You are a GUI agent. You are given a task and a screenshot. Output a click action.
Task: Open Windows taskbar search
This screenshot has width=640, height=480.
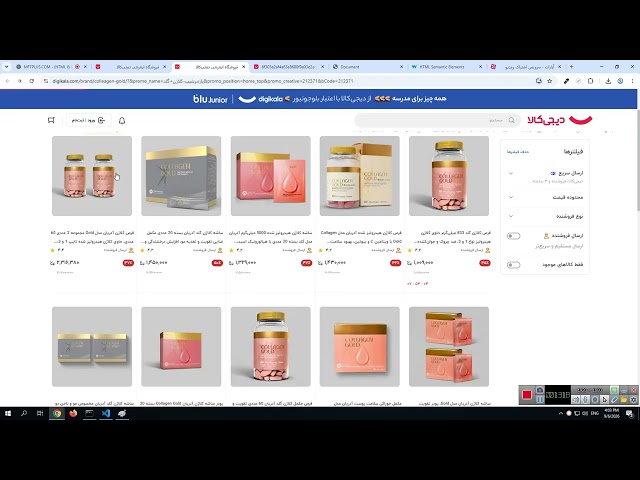pyautogui.click(x=24, y=413)
